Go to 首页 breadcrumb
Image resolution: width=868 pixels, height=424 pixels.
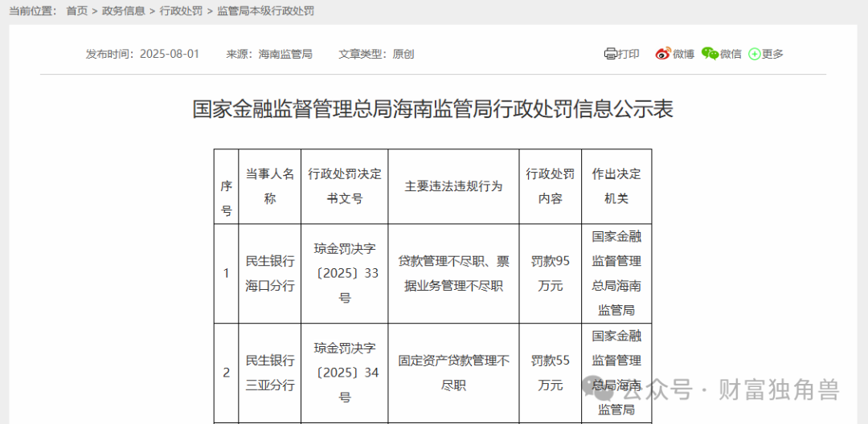pyautogui.click(x=77, y=10)
